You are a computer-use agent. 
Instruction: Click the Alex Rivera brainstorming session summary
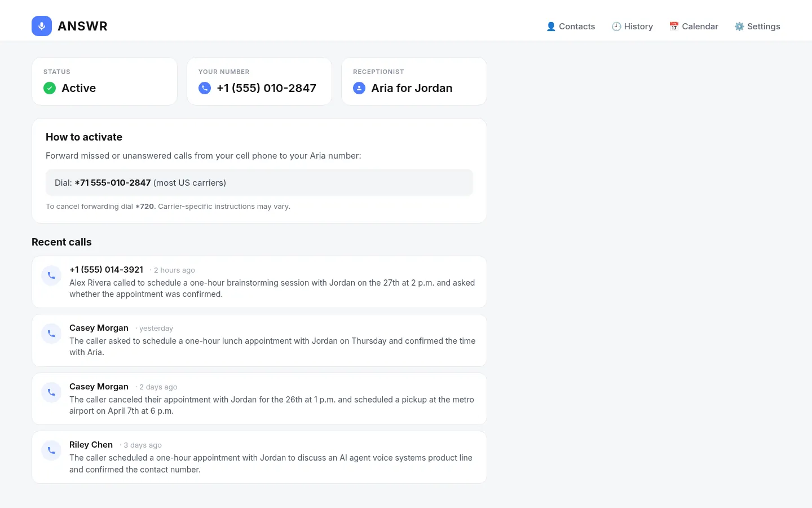pos(272,288)
